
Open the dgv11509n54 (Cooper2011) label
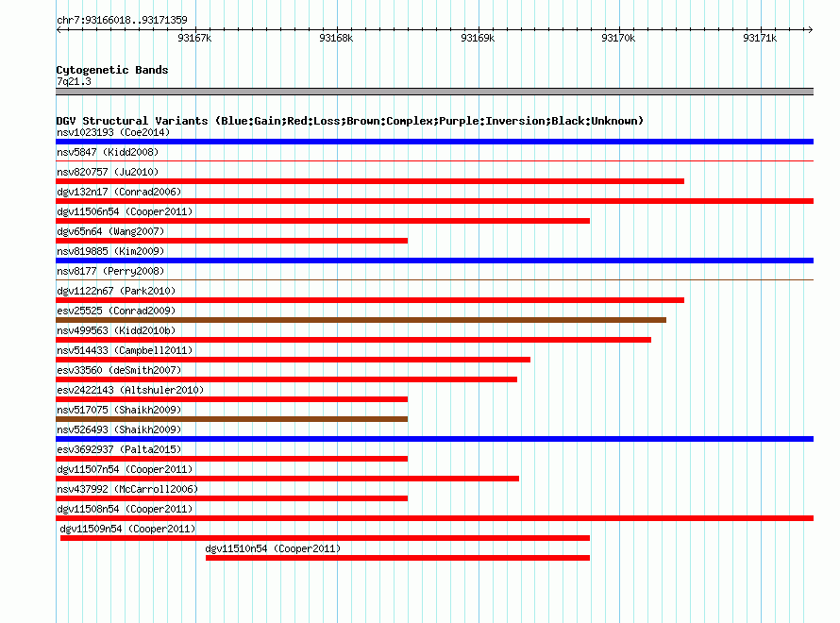(127, 529)
